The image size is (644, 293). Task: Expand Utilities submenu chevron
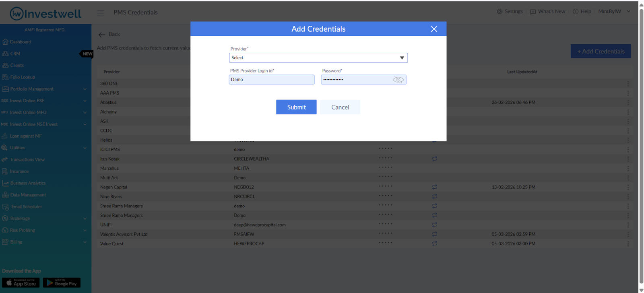point(85,148)
